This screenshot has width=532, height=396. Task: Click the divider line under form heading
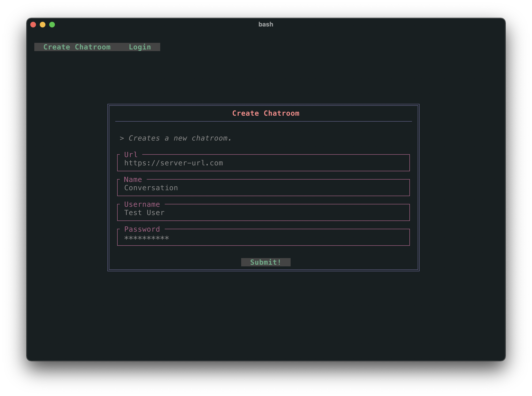263,122
